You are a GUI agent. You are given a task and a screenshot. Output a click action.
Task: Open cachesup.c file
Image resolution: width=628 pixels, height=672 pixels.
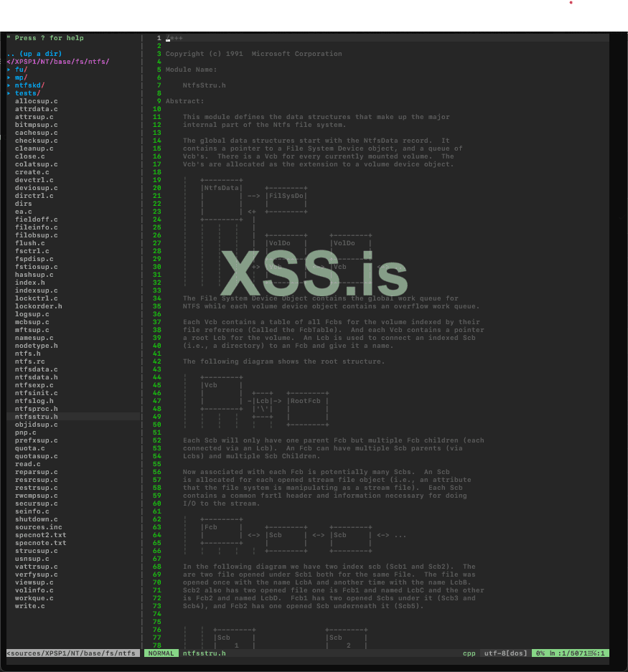coord(37,133)
